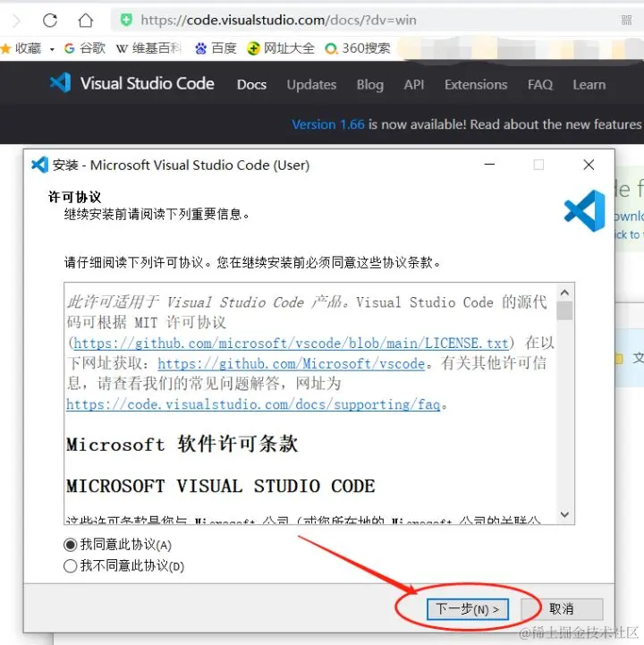Open the QR code icon in address bar
The width and height of the screenshot is (644, 645).
click(626, 20)
